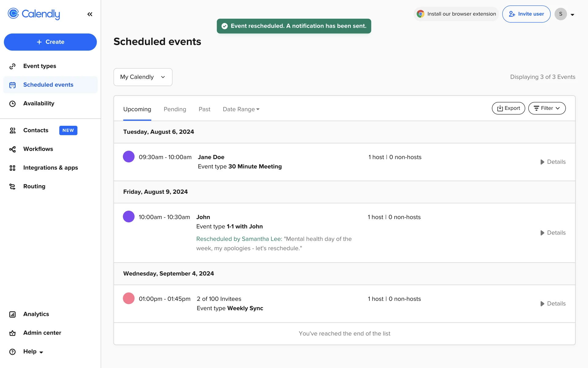The width and height of the screenshot is (588, 368).
Task: Open Routing icon in sidebar
Action: [13, 186]
